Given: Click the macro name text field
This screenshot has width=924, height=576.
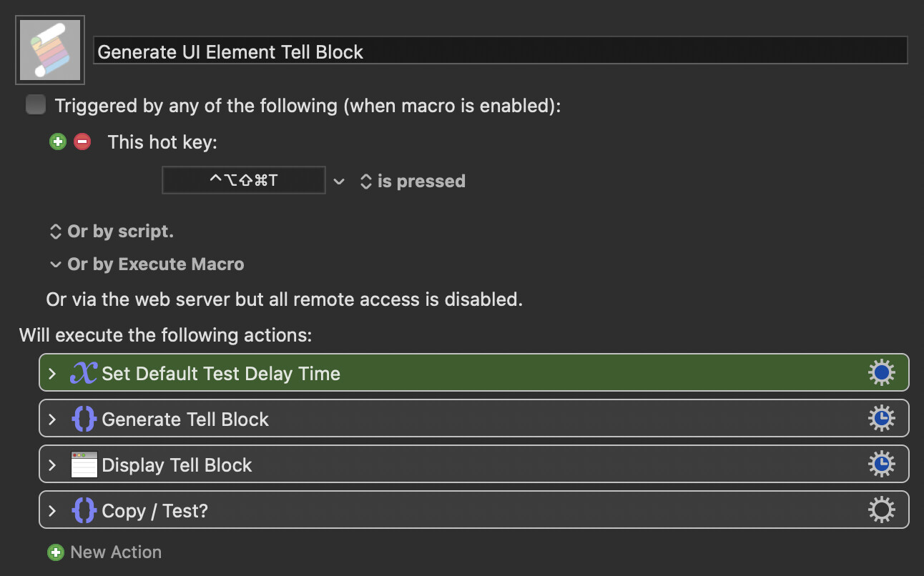Looking at the screenshot, I should [x=500, y=51].
